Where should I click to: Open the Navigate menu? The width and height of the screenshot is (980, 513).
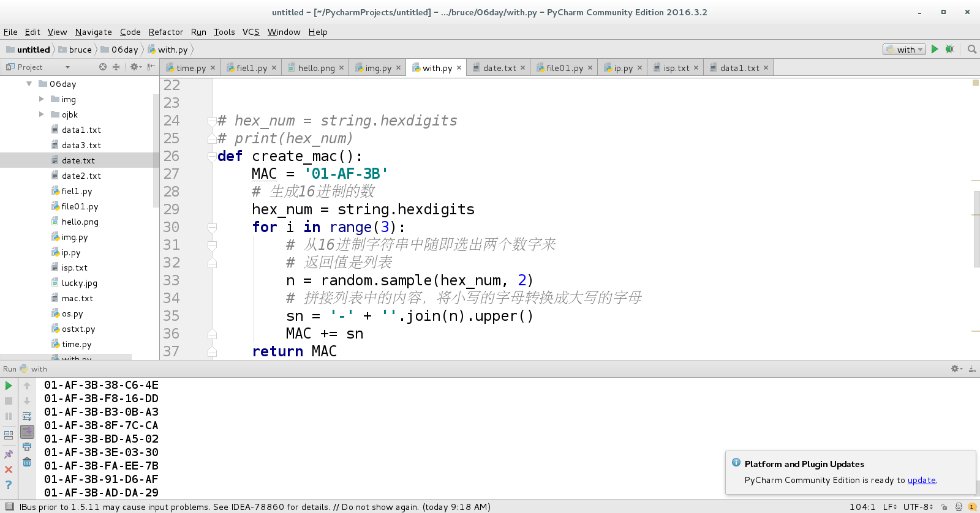[x=94, y=32]
